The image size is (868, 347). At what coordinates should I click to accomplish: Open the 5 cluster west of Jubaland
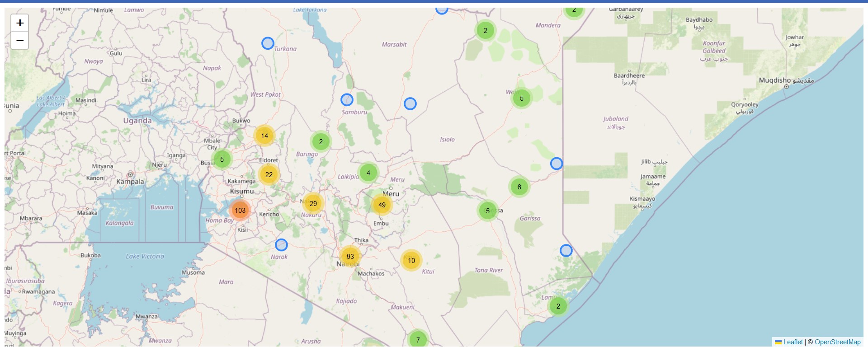[x=522, y=98]
